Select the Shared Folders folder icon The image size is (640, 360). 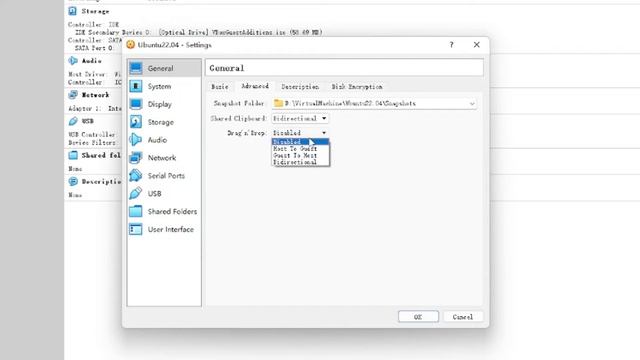(136, 211)
